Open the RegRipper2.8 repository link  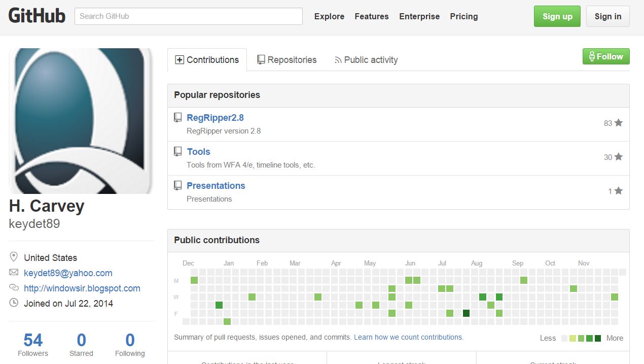point(216,118)
